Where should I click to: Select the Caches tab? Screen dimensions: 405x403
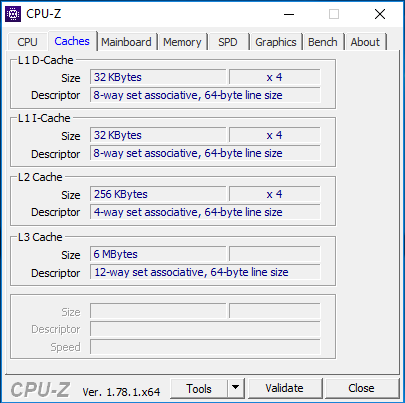point(72,41)
